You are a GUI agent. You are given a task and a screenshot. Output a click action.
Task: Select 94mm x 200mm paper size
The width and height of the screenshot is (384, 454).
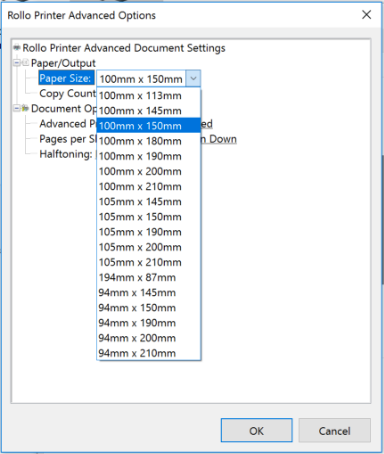point(149,338)
